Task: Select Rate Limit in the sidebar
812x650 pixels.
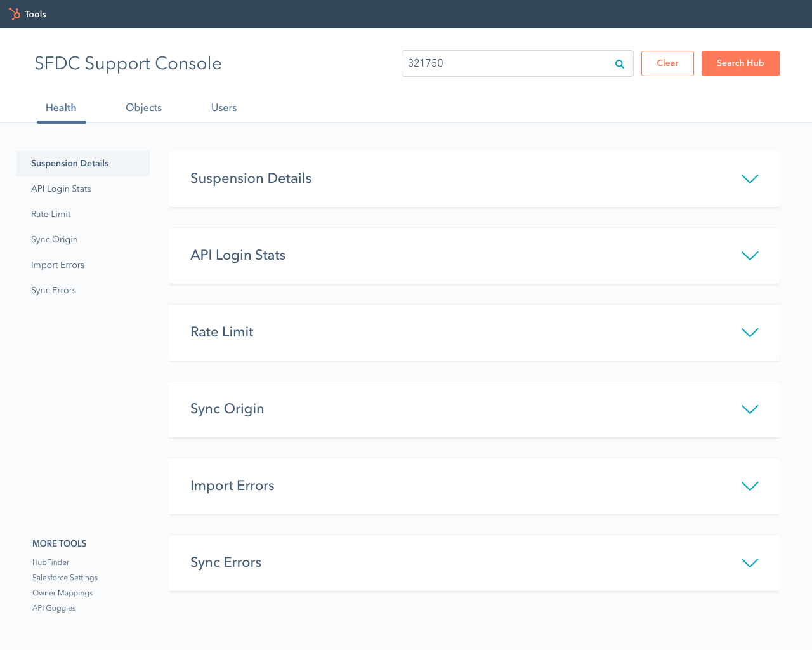Action: click(x=51, y=215)
